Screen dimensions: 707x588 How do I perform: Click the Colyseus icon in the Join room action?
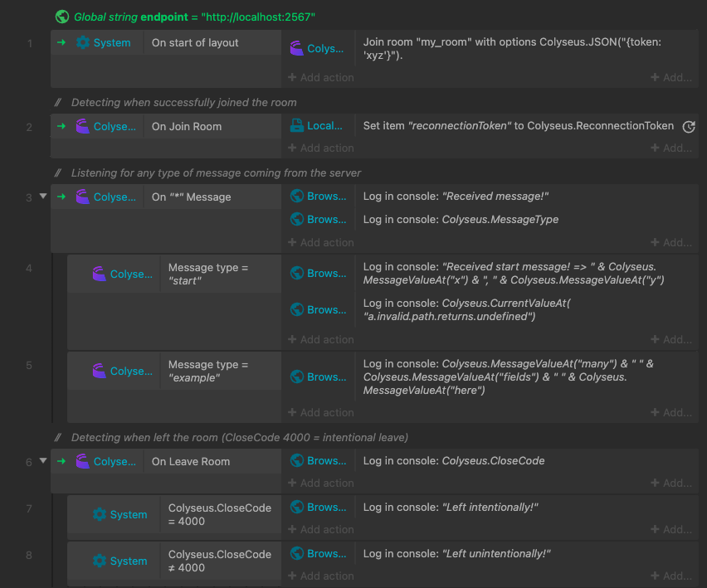coord(296,49)
